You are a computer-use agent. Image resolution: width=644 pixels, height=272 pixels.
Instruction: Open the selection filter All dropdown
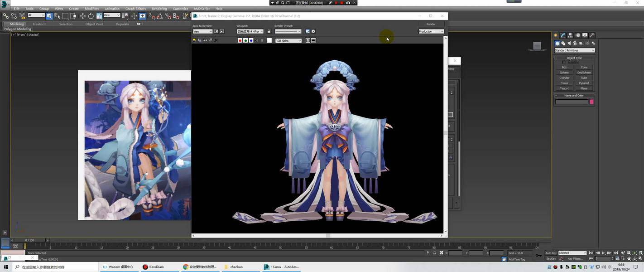(x=36, y=15)
